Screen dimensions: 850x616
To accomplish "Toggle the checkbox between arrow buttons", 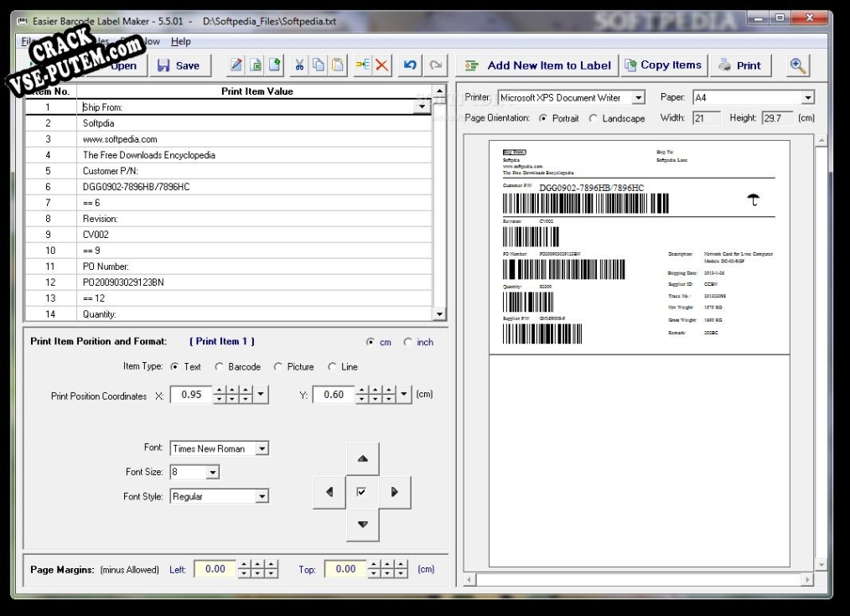I will (361, 492).
